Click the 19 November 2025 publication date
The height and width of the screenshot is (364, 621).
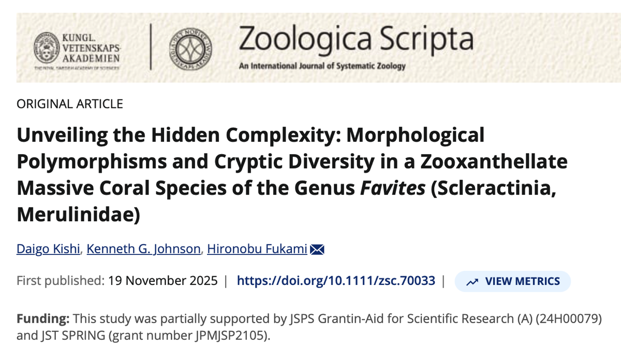pyautogui.click(x=162, y=281)
